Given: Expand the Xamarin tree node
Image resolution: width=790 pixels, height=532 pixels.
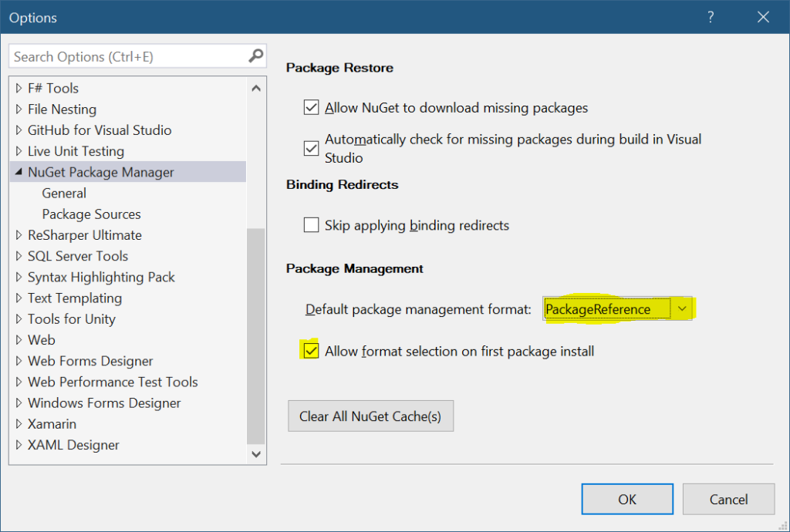Looking at the screenshot, I should click(x=19, y=424).
